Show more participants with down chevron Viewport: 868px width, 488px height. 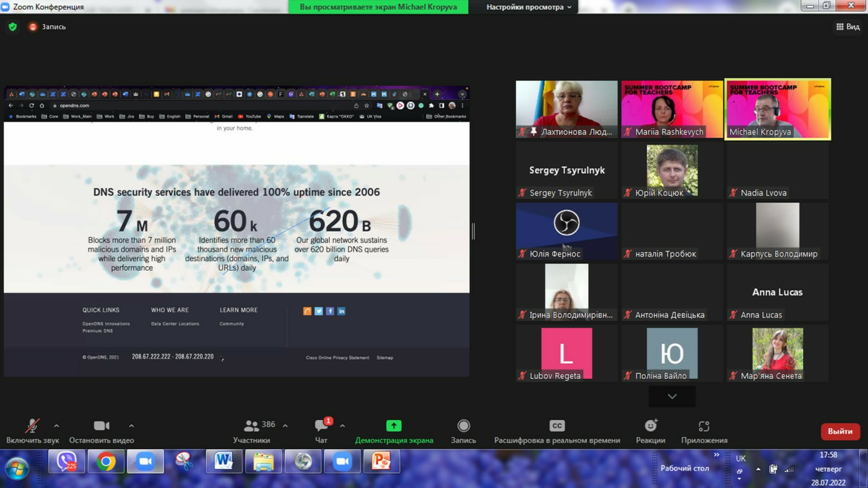(x=672, y=396)
